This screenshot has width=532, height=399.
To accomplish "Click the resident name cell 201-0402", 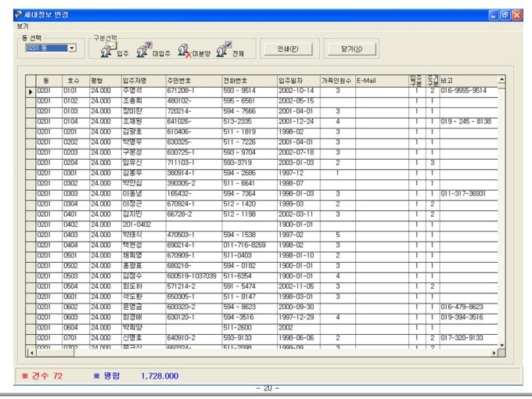I will tap(143, 225).
